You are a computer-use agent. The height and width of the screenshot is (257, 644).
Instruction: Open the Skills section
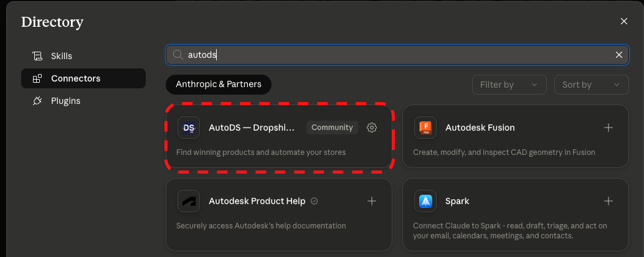pos(83,56)
